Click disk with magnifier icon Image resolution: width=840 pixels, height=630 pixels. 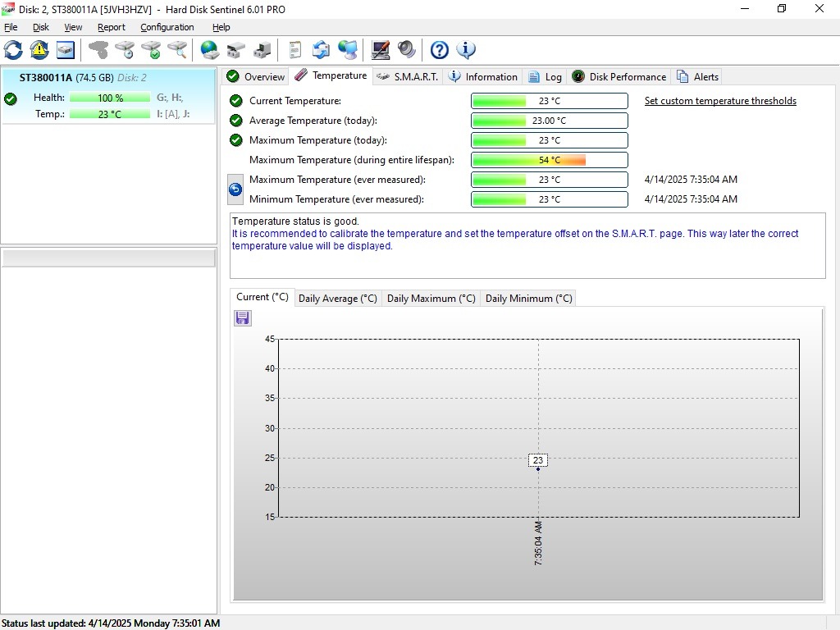tap(177, 50)
